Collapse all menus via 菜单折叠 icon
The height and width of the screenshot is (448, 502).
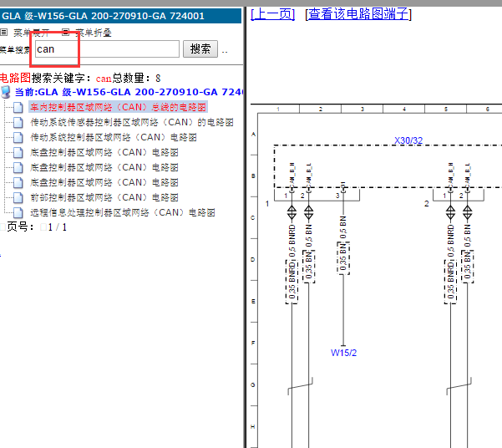pos(65,32)
